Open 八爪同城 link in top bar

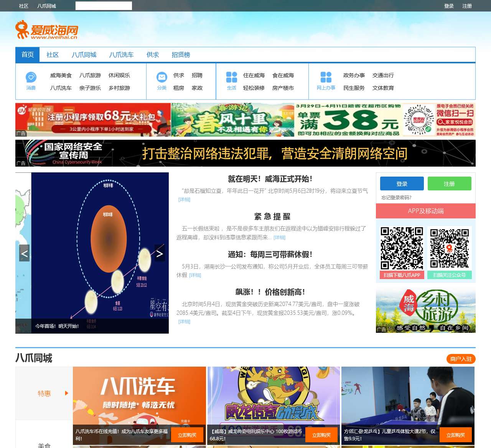click(47, 6)
